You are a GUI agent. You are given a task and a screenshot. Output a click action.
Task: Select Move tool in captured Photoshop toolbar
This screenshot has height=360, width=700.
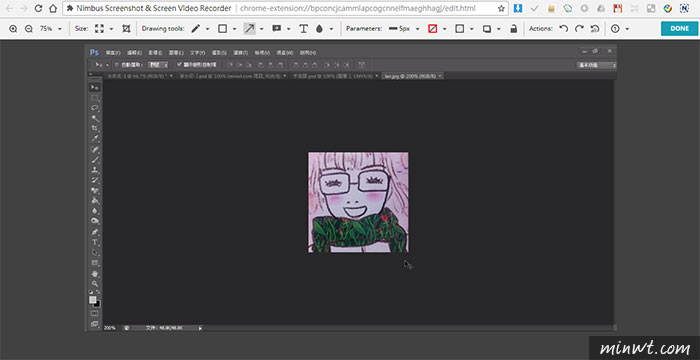click(95, 87)
